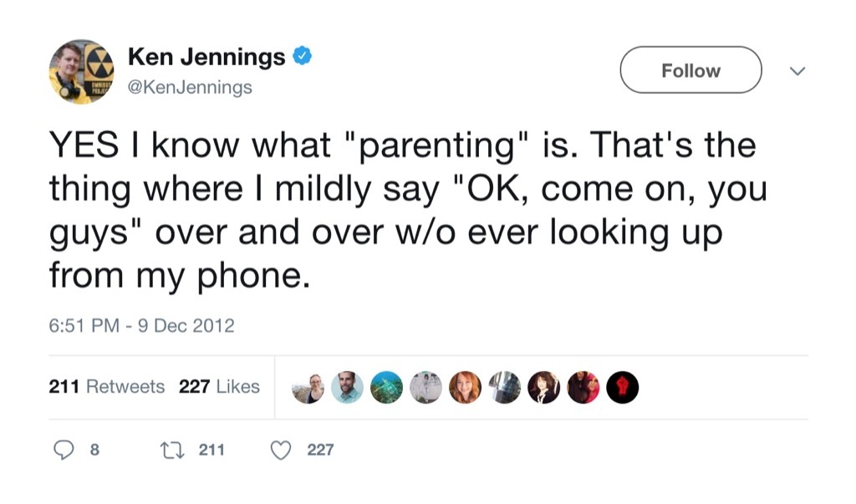This screenshot has height=504, width=856.
Task: Toggle the Follow button to follow Ken Jennings
Action: tap(690, 69)
